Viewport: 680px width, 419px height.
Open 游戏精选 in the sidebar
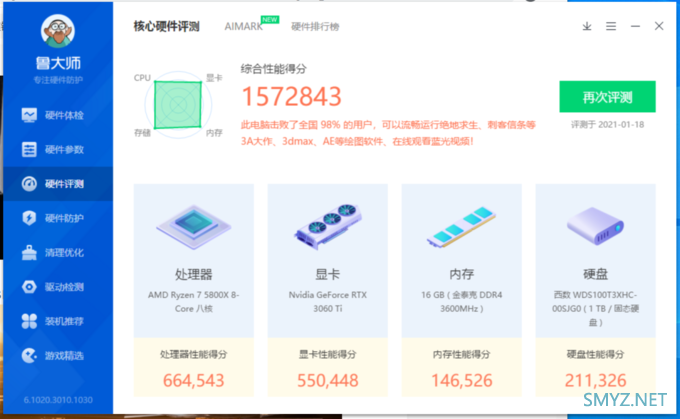click(58, 356)
